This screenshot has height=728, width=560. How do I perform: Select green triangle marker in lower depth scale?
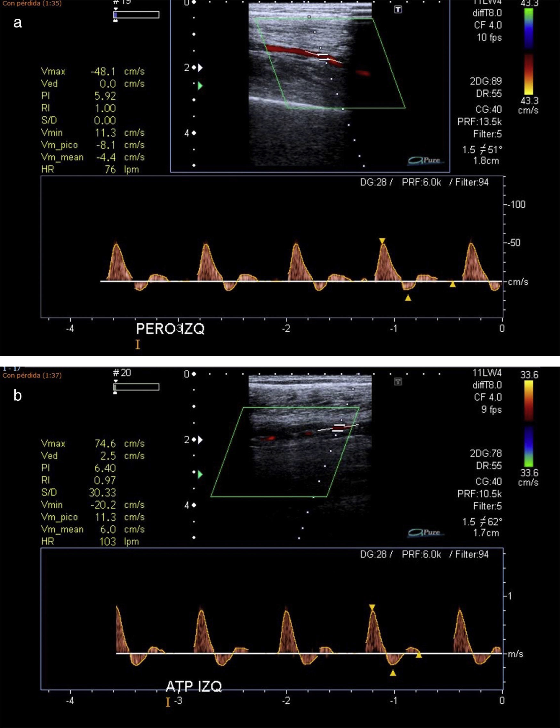(200, 474)
